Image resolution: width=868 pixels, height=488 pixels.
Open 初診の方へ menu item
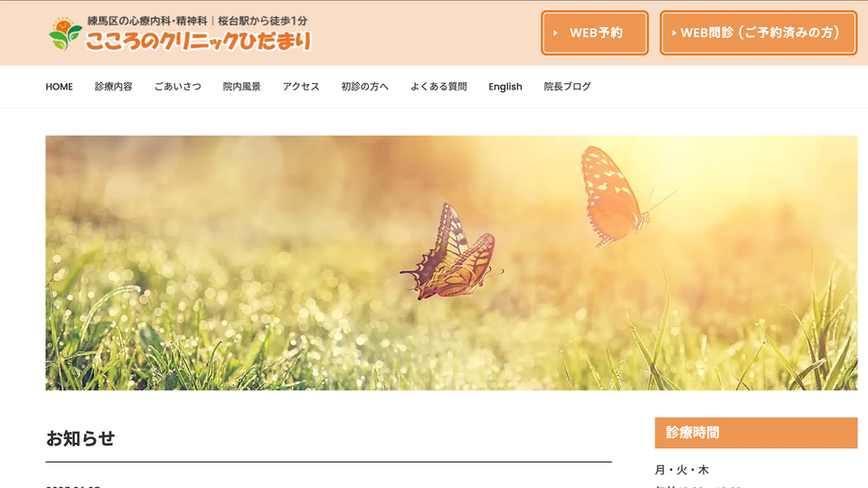click(x=364, y=87)
